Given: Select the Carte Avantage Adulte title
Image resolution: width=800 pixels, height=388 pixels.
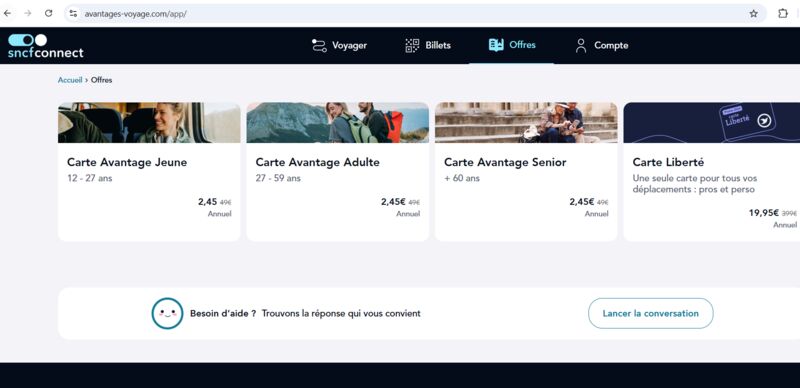Looking at the screenshot, I should click(317, 162).
